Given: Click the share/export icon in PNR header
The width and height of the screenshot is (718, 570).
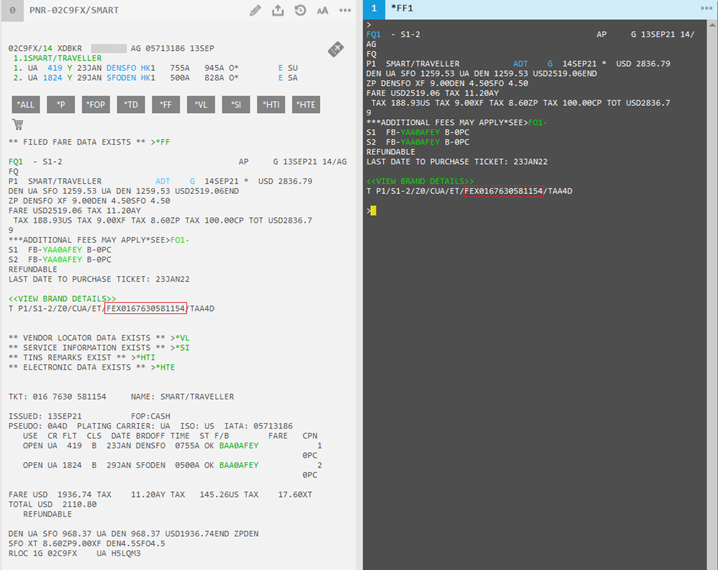Looking at the screenshot, I should (279, 10).
